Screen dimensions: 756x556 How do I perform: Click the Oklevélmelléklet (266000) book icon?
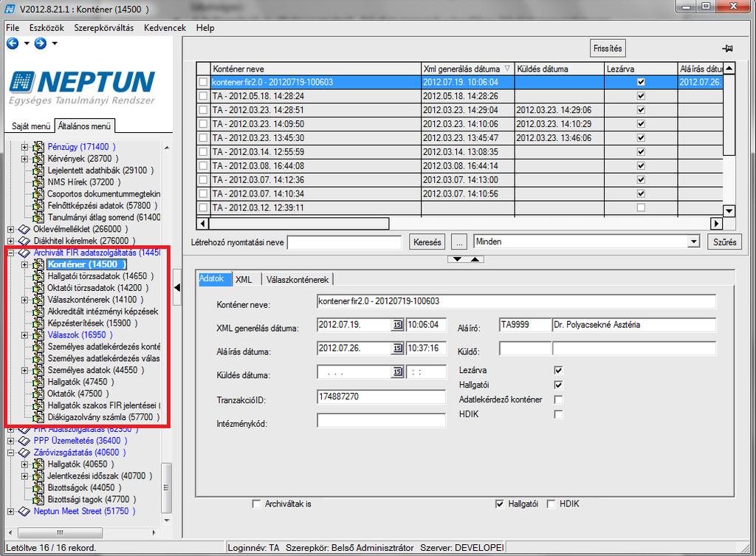[x=24, y=229]
